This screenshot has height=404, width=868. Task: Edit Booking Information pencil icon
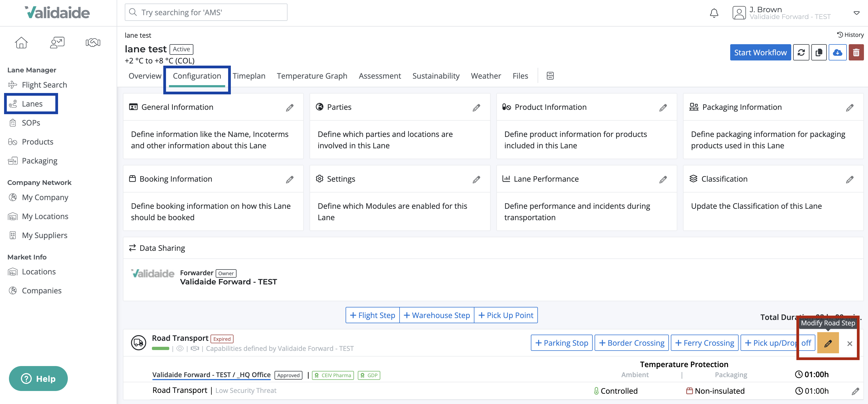click(x=289, y=179)
